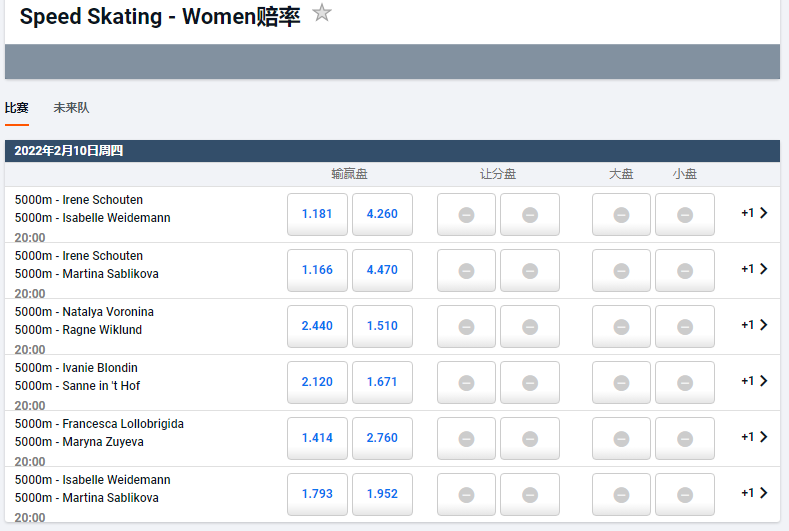Image resolution: width=789 pixels, height=531 pixels.
Task: Select odds 4.470 for Martina Sablikova
Action: click(x=382, y=270)
